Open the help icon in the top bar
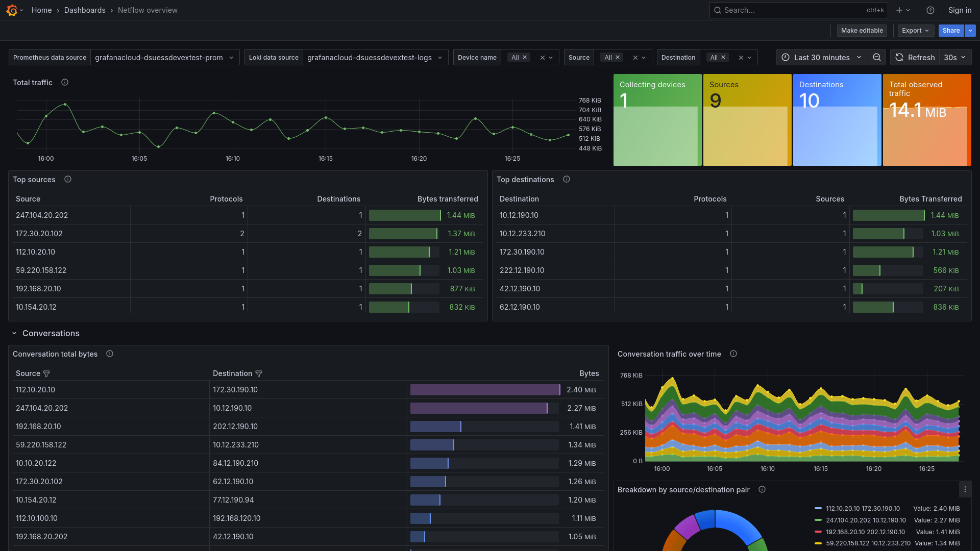The image size is (980, 551). coord(930,10)
